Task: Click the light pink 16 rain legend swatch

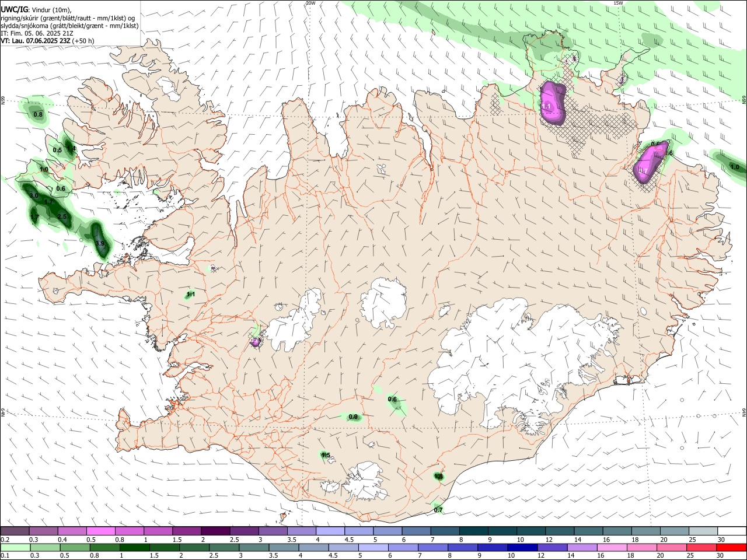Action: 612,547
